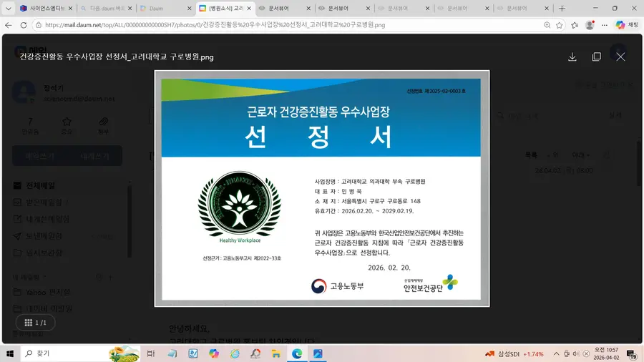
Task: Open image in original size view
Action: [x=596, y=57]
